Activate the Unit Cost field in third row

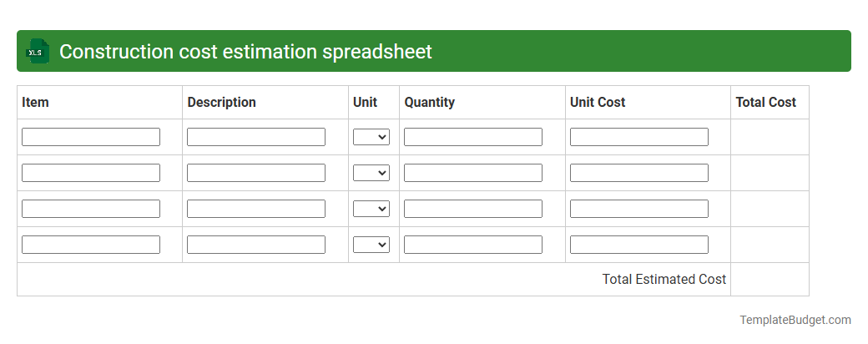639,209
